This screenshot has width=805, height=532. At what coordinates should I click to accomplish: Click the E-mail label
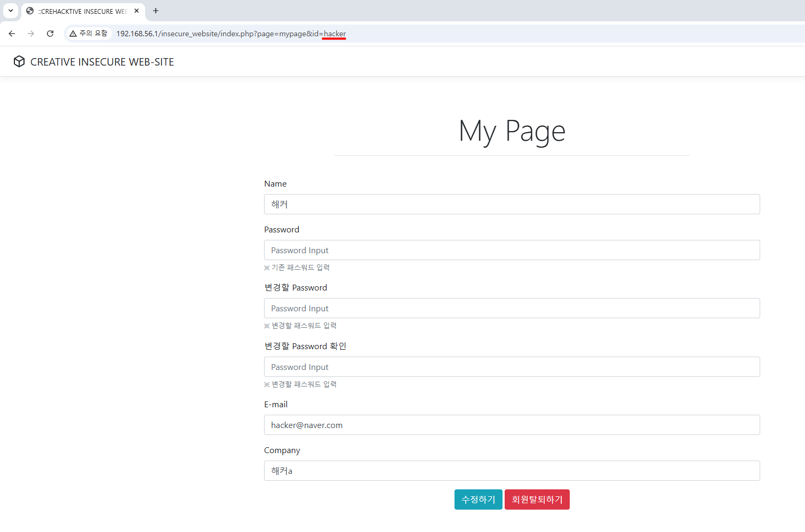[x=276, y=404]
